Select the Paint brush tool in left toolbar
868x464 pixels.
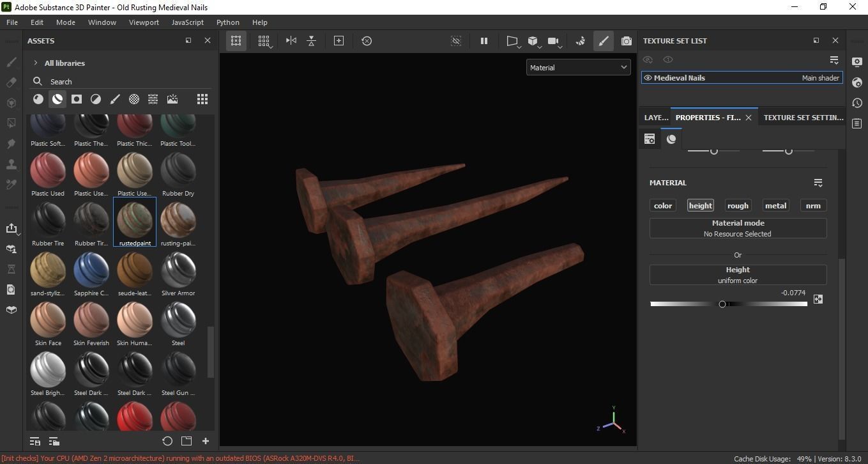tap(11, 62)
